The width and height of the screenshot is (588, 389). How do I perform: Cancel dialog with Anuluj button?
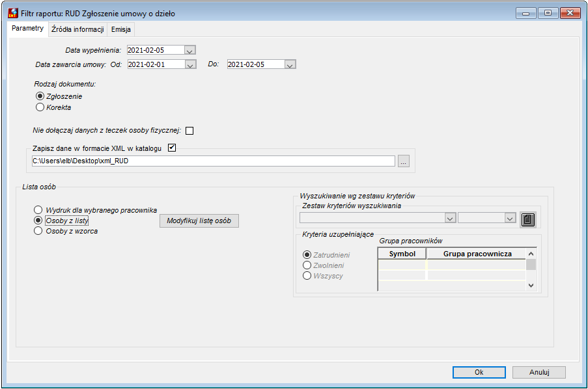539,372
